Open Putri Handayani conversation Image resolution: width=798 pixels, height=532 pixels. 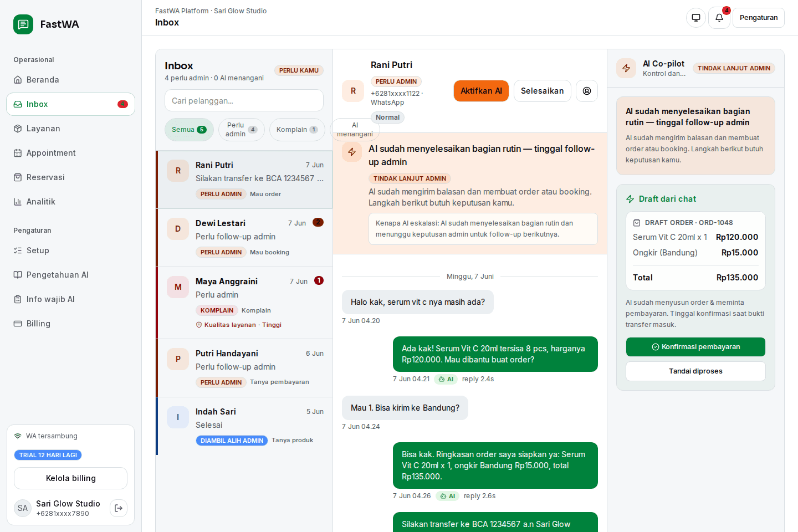(x=244, y=368)
